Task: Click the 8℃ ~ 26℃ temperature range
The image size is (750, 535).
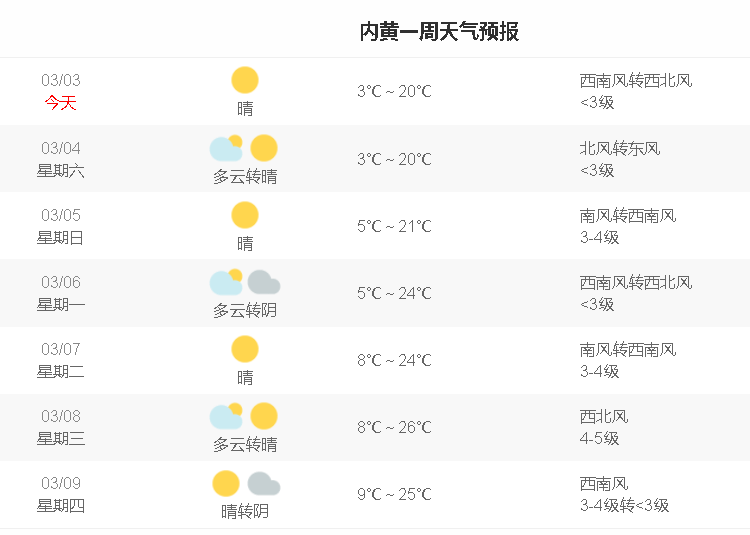Action: (394, 427)
